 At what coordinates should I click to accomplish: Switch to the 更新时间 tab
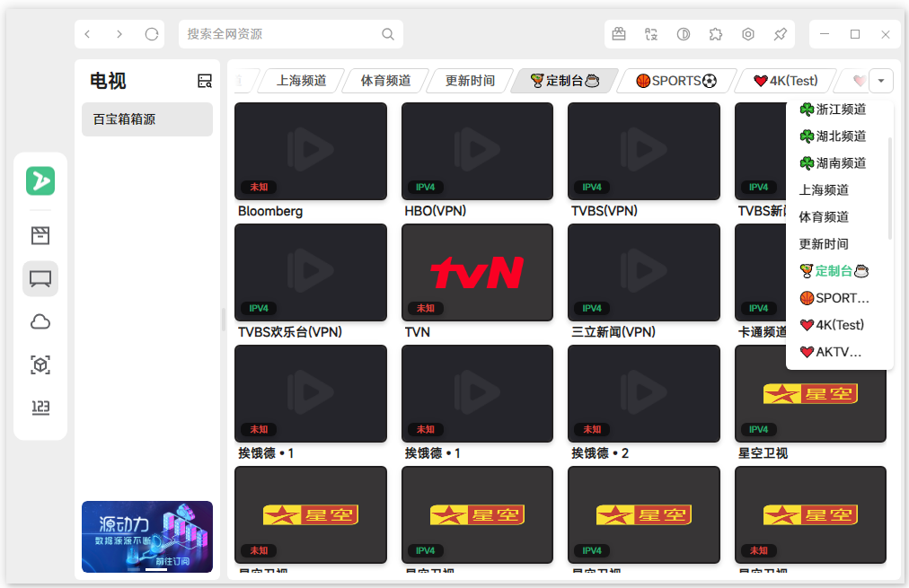pyautogui.click(x=470, y=81)
